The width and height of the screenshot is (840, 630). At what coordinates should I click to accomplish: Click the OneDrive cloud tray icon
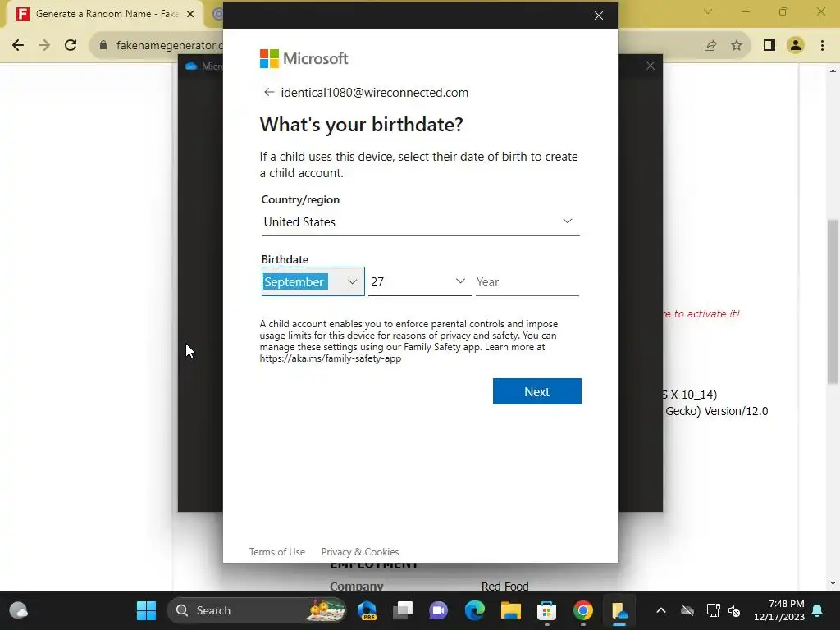pos(687,610)
